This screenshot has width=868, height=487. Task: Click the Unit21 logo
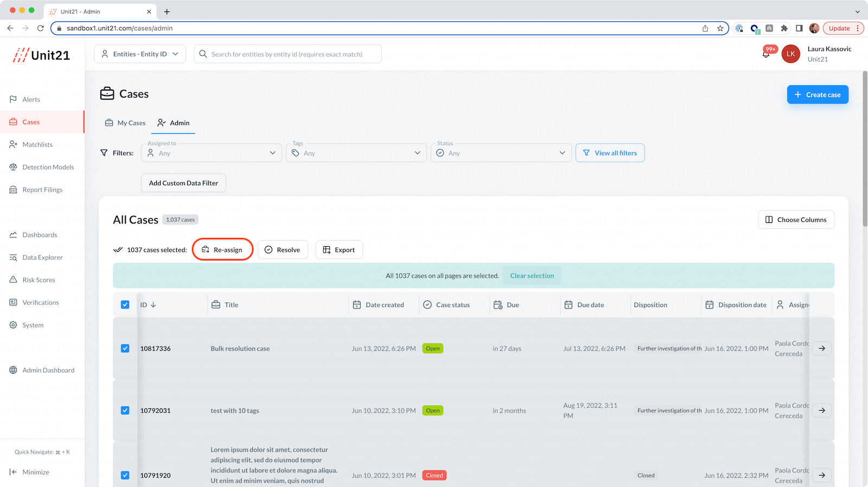point(42,55)
